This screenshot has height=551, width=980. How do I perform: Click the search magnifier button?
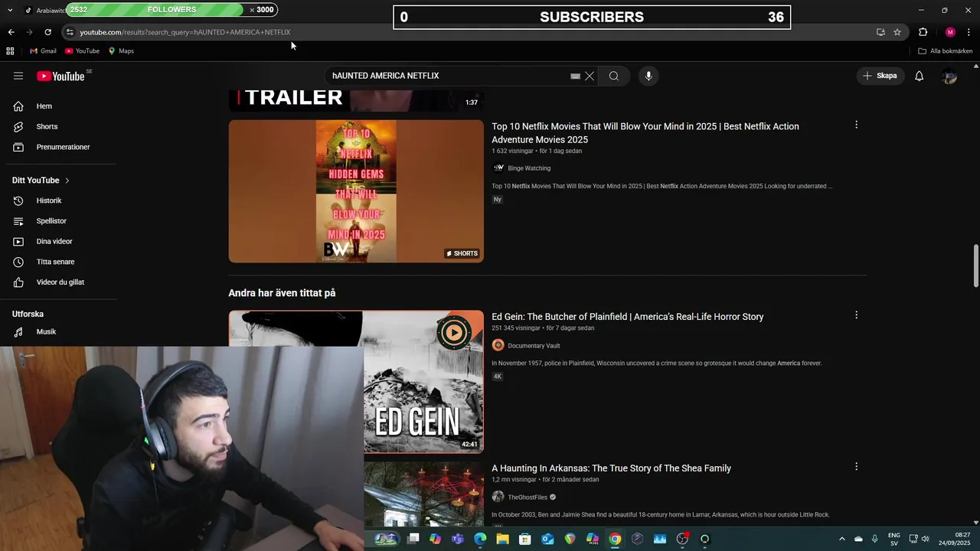pyautogui.click(x=614, y=76)
